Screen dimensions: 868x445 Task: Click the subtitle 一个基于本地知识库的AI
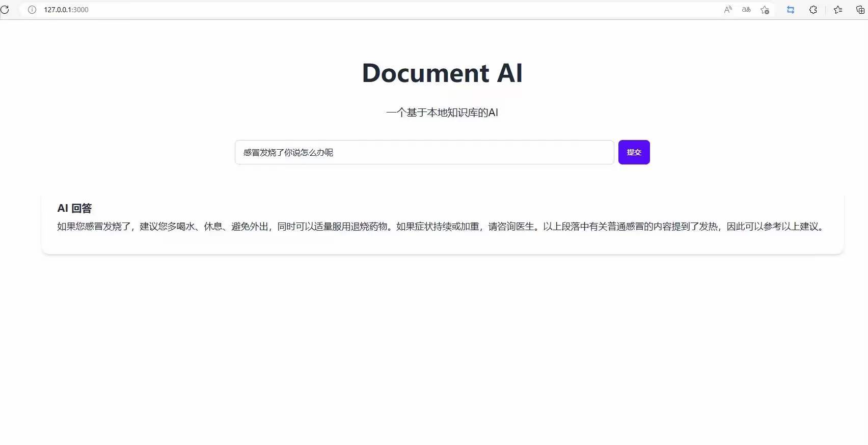click(x=442, y=113)
